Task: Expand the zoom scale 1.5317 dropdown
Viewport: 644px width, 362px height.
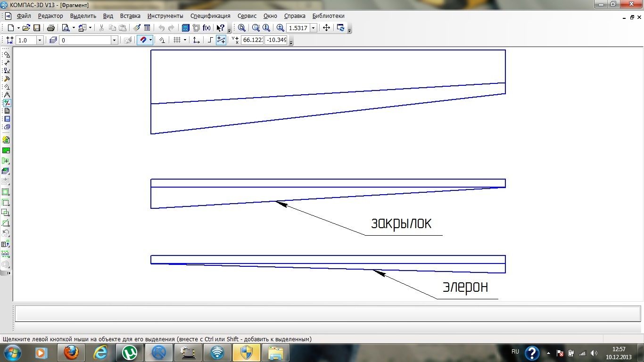Action: (313, 28)
